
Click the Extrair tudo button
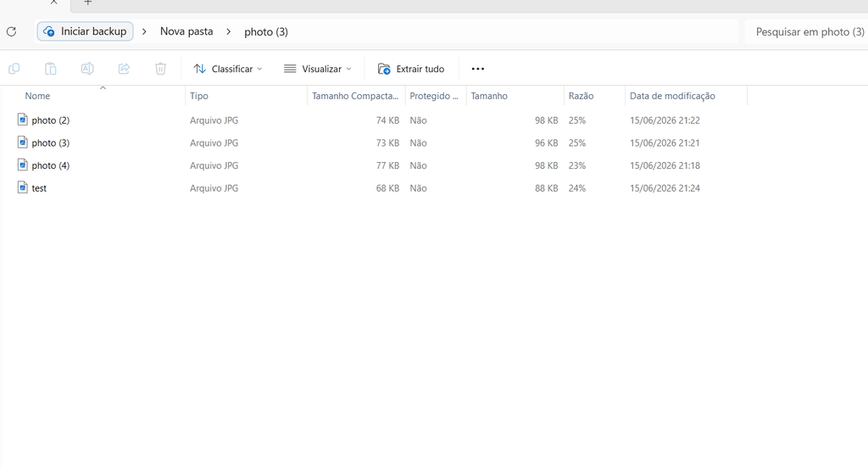(411, 69)
